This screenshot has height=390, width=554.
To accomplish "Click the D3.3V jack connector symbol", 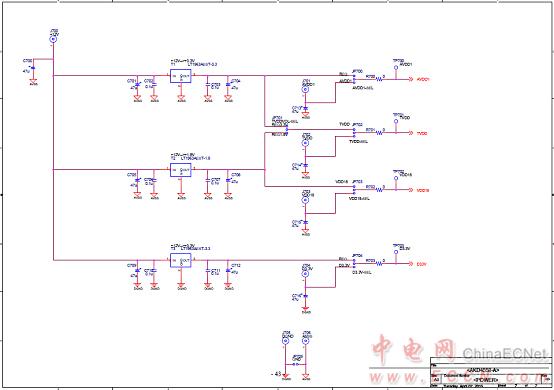I will [306, 274].
